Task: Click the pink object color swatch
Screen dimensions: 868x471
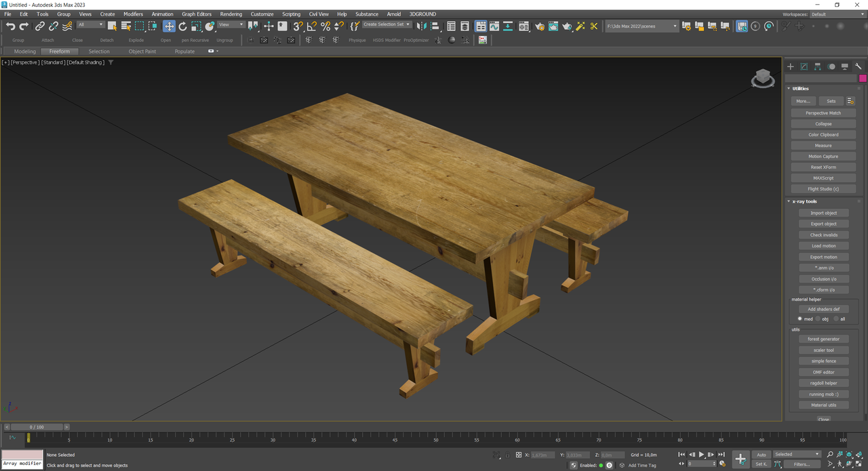Action: 863,78
